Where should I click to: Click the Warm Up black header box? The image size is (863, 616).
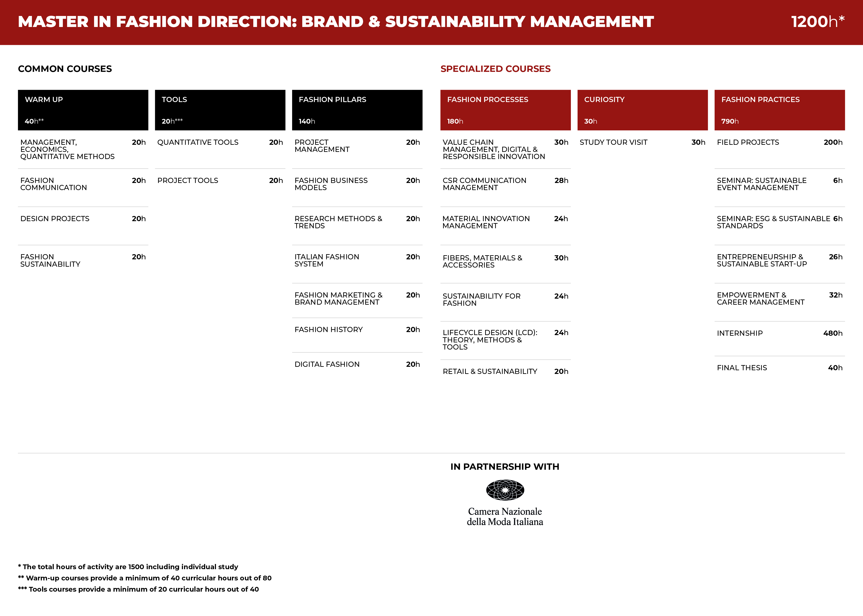(83, 110)
